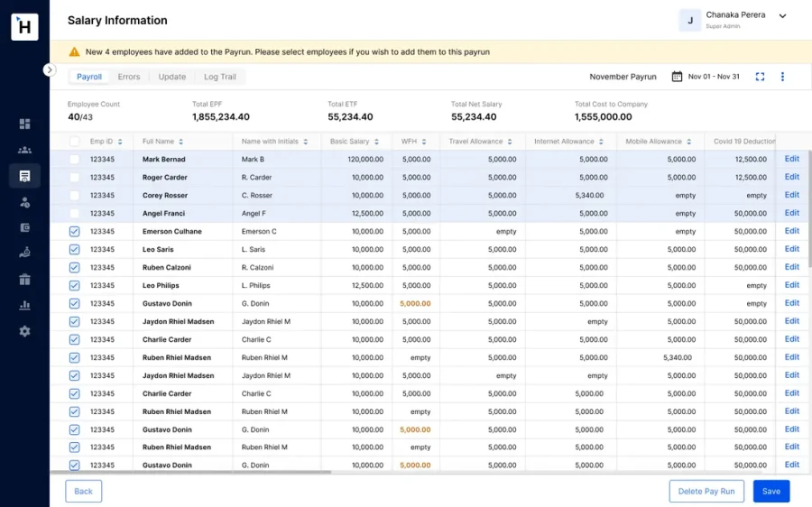Toggle the select-all checkbox in table header
The width and height of the screenshot is (812, 507).
[x=75, y=142]
